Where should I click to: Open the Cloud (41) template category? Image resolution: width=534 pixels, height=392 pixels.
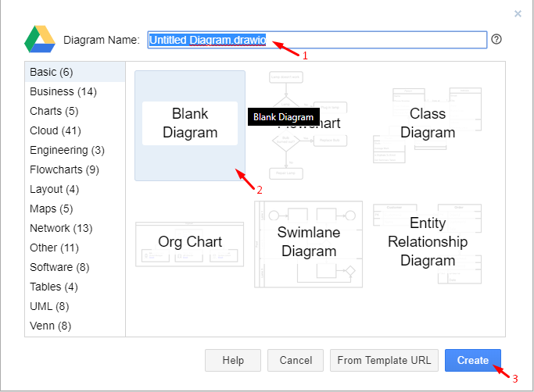click(x=56, y=130)
